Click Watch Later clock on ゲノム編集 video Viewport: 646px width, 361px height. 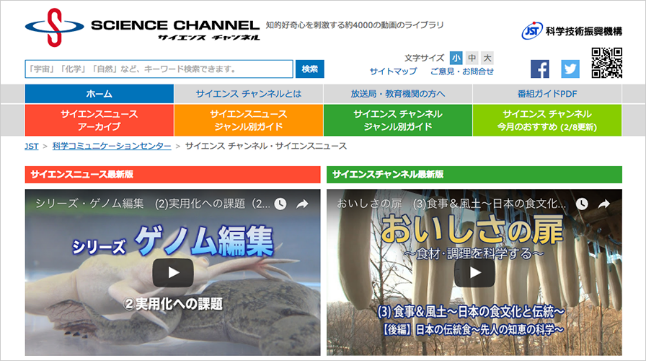[281, 204]
